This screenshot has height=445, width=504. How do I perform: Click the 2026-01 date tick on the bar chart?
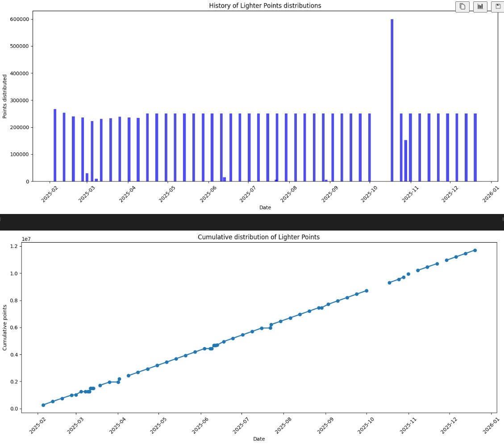pyautogui.click(x=491, y=194)
